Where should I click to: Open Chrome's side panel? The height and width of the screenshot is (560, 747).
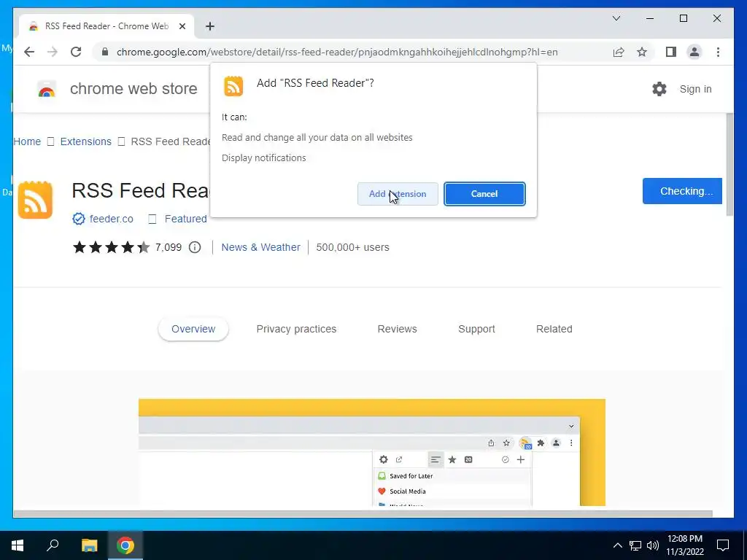(x=671, y=52)
